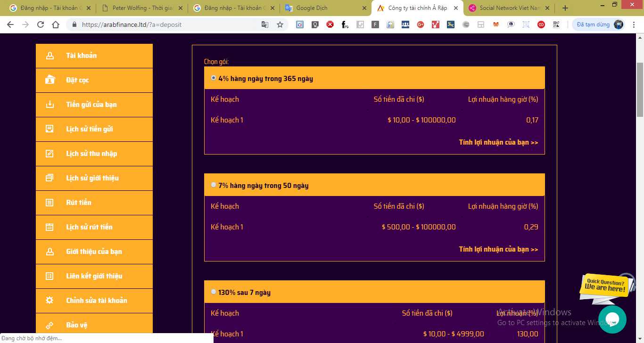This screenshot has width=644, height=343.
Task: Click the MetaMask fox extension icon
Action: coord(496,24)
